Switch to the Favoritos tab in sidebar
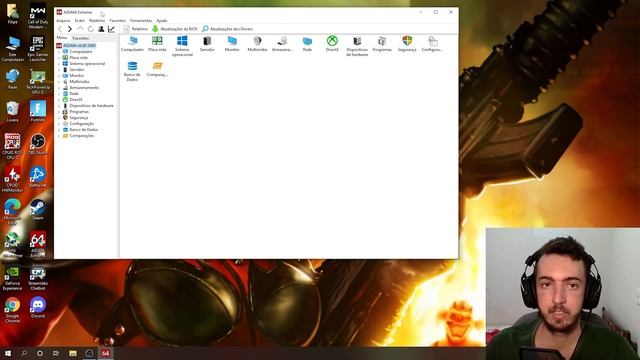Image resolution: width=640 pixels, height=360 pixels. [80, 38]
